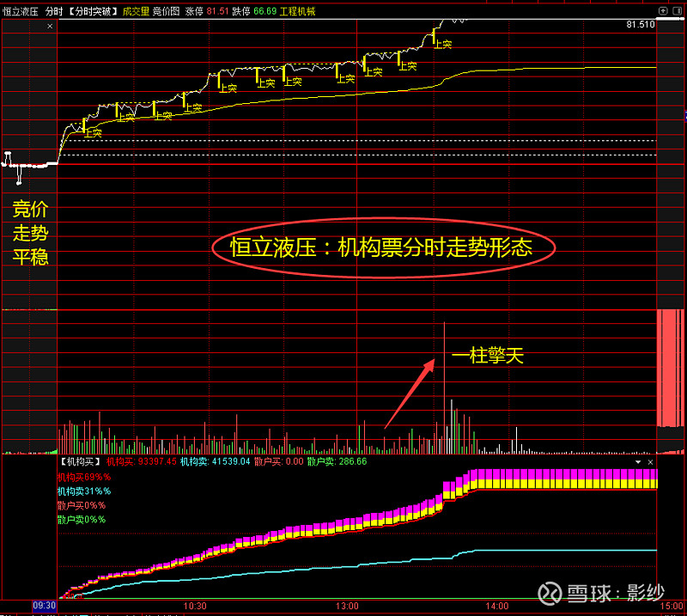This screenshot has height=616, width=687.
Task: Click the 10:30 time axis label
Action: pos(195,607)
